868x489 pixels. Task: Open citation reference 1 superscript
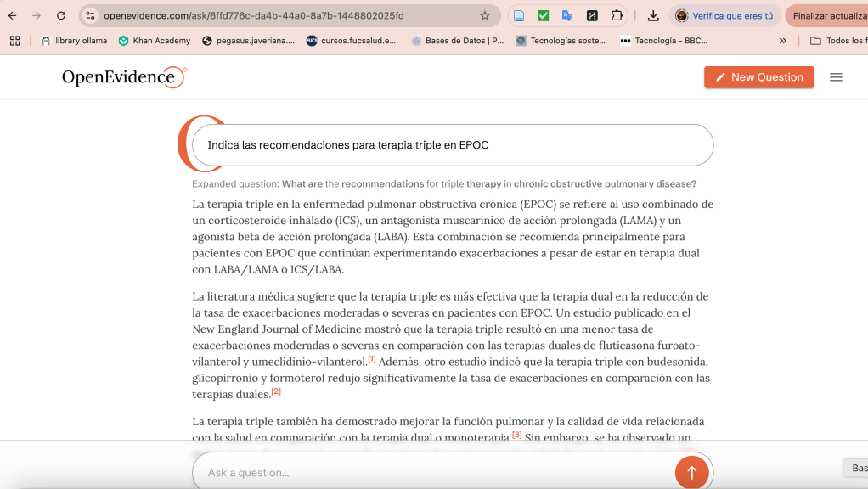[x=372, y=359]
